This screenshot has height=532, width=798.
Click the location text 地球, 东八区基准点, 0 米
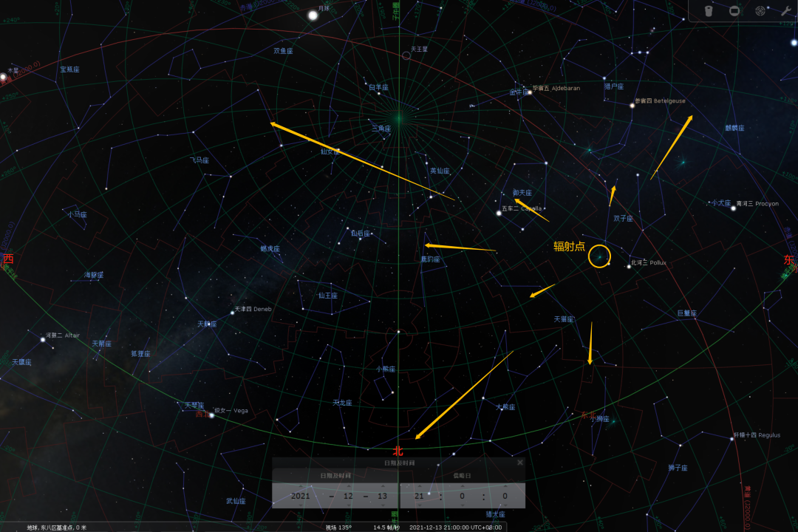56,528
